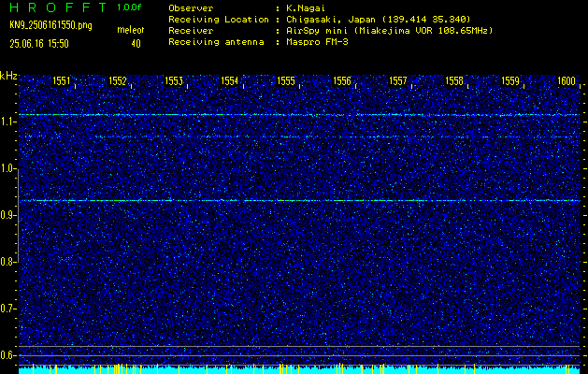Select the 0.9 frequency axis label
Screen dimensions: 588x374
8,215
